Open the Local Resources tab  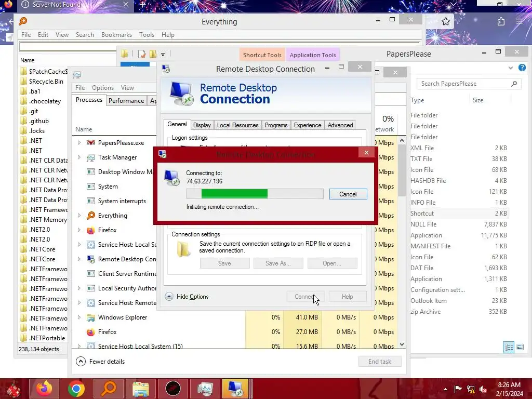click(237, 125)
